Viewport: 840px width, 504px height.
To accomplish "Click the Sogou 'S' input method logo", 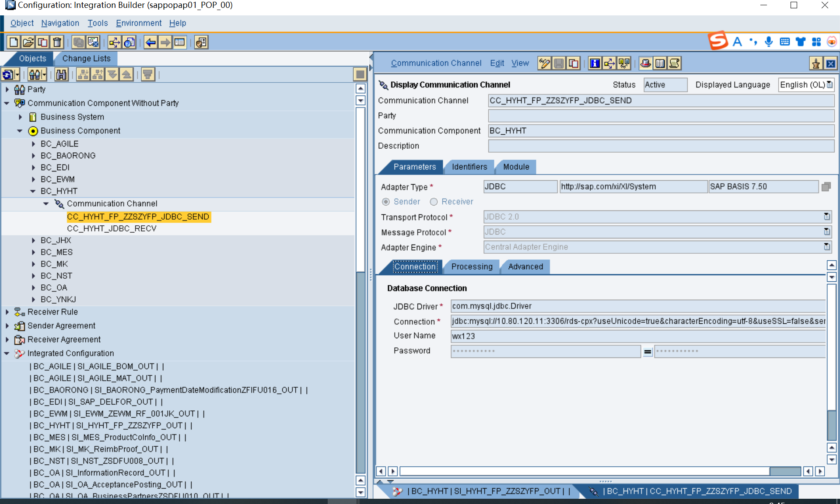I will click(x=718, y=41).
